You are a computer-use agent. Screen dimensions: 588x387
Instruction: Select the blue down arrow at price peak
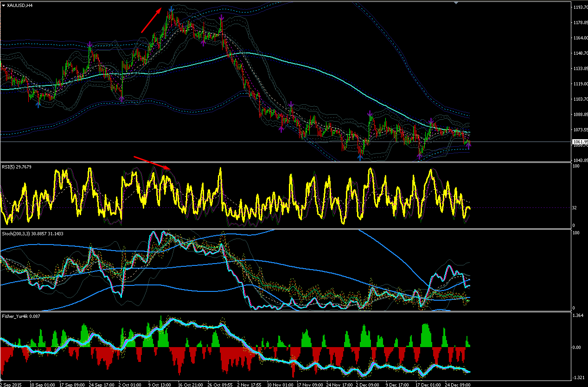pyautogui.click(x=172, y=9)
